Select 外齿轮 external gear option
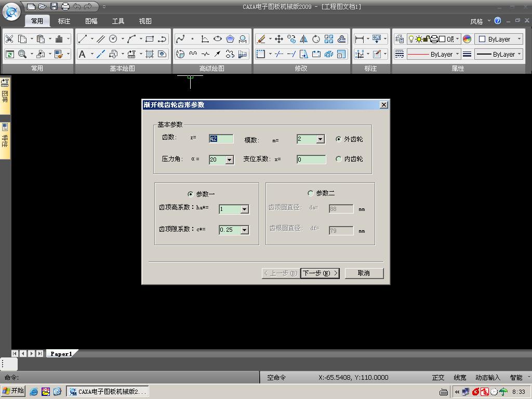532x399 pixels. [x=349, y=139]
